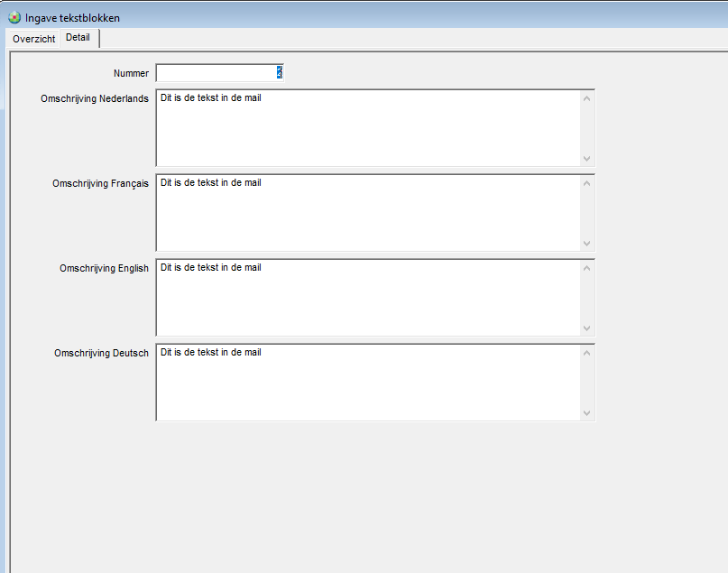The image size is (728, 573).
Task: Click the "Nummer" field label
Action: [x=131, y=73]
